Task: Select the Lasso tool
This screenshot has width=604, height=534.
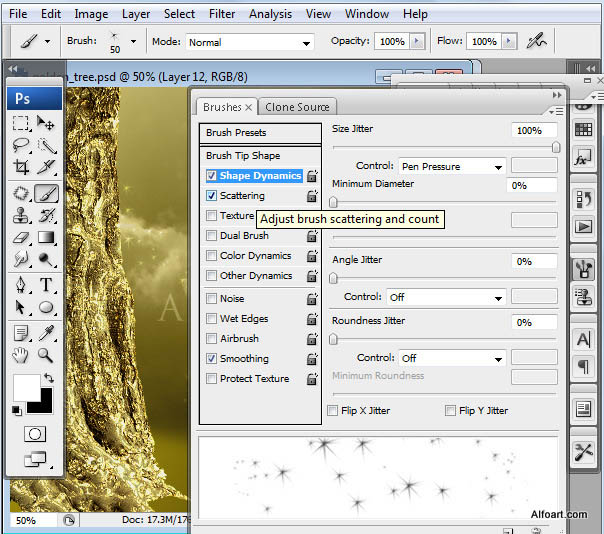Action: [21, 146]
